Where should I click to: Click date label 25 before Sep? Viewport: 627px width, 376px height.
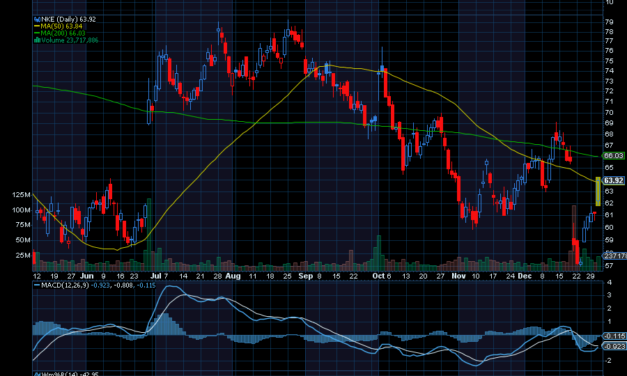(287, 276)
